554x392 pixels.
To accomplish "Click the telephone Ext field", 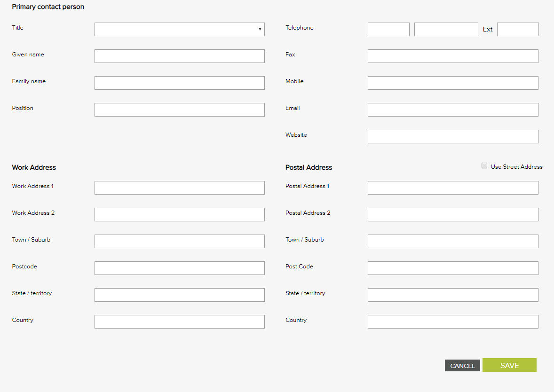I will tap(518, 29).
